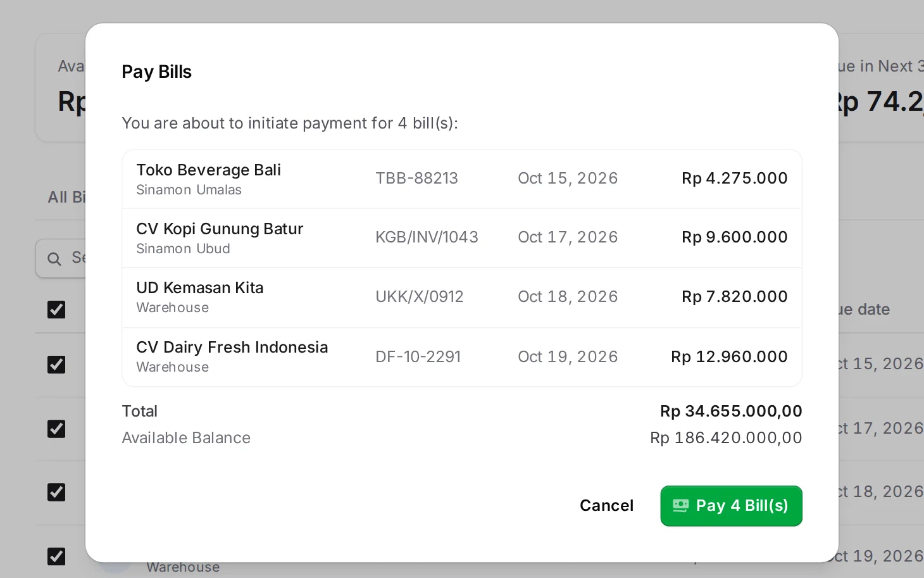Click the total Rp 34.655.000,00 value
Viewport: 924px width, 578px height.
pyautogui.click(x=731, y=411)
